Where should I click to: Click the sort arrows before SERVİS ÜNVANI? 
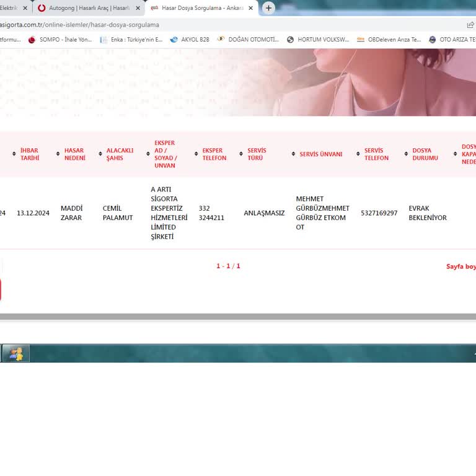point(293,154)
